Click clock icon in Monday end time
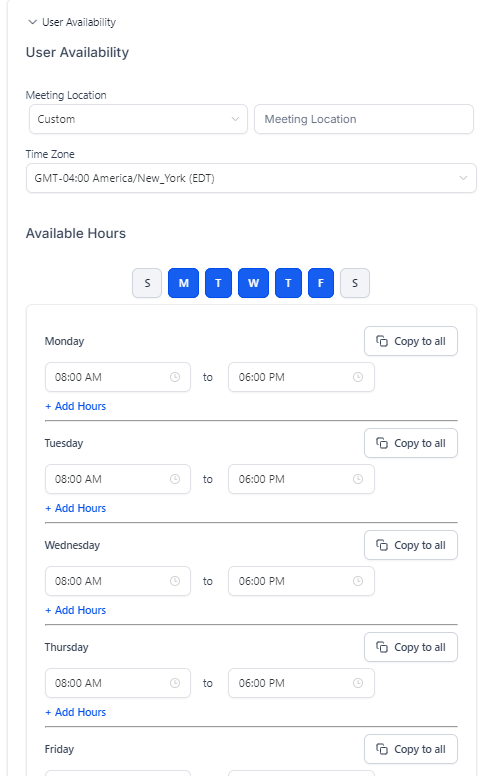Viewport: 489px width, 776px height. 358,377
